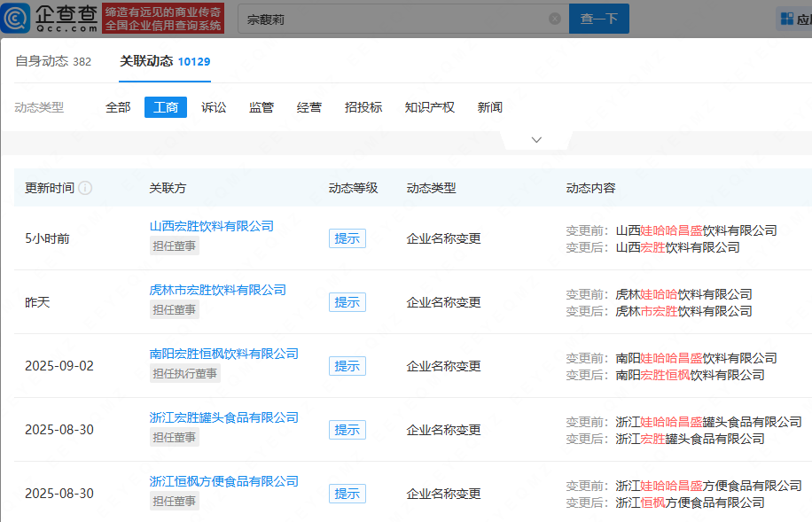The image size is (812, 522).
Task: Show info about 更新时间 column
Action: tap(85, 188)
